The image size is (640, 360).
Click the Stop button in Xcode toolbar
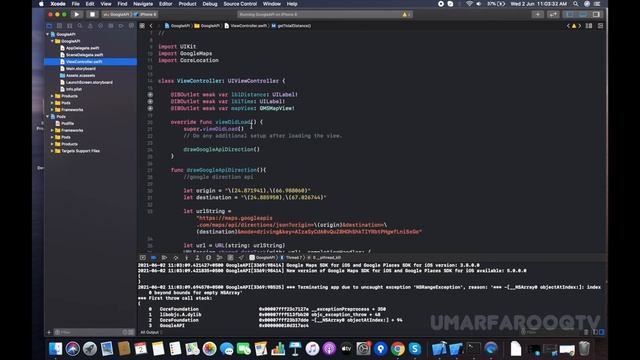(92, 14)
